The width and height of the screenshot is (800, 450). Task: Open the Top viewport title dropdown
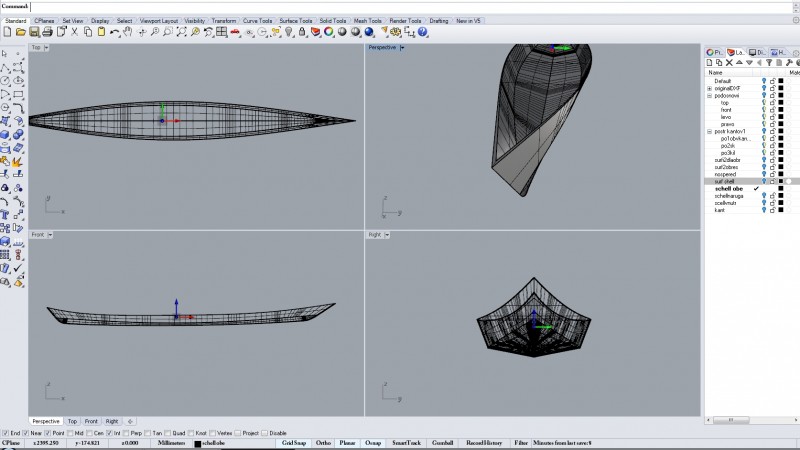pyautogui.click(x=48, y=47)
